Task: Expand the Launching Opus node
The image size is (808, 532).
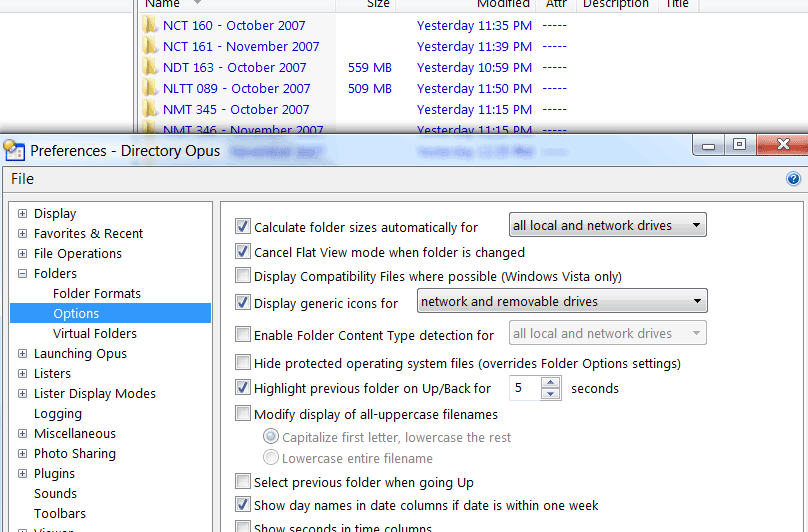Action: [22, 354]
